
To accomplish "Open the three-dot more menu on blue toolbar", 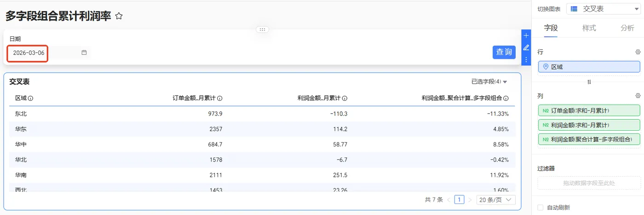I will coord(526,59).
